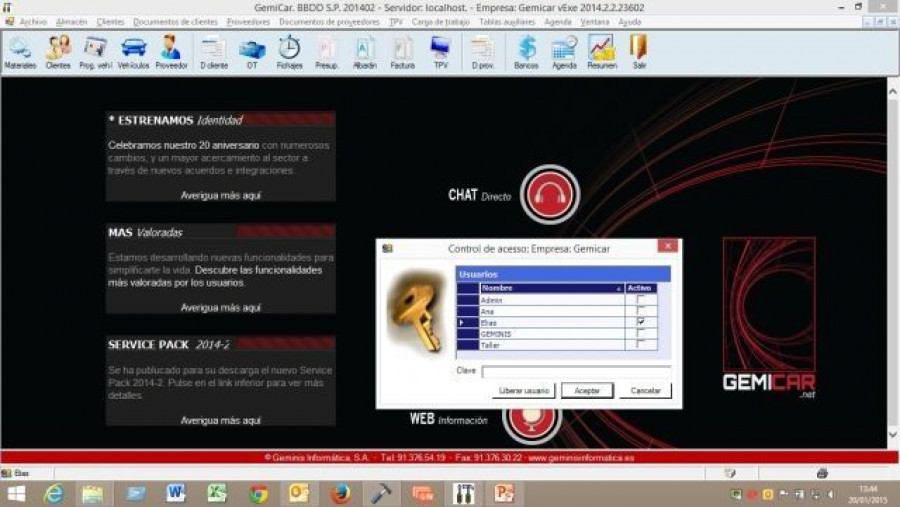Open PowerPoint from the taskbar
Screen dimensions: 900x507
point(504,494)
